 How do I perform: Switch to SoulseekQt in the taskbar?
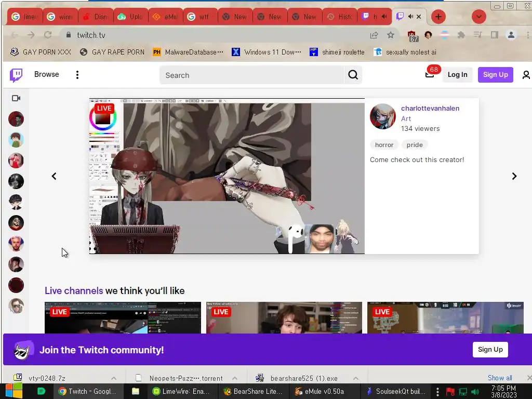coord(395,392)
